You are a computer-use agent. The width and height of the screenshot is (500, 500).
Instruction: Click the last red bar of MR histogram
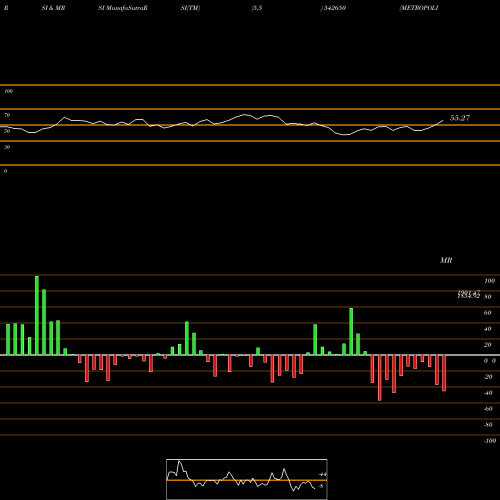(x=444, y=373)
